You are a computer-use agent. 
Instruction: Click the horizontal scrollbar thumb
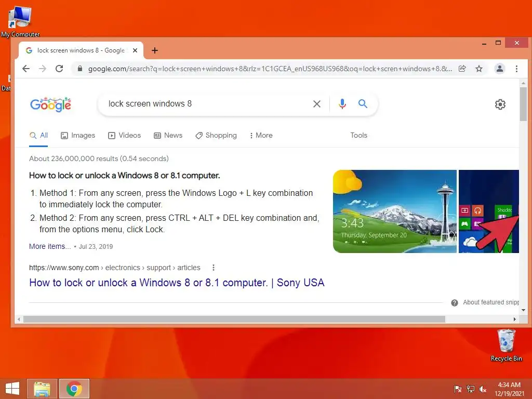[234, 320]
